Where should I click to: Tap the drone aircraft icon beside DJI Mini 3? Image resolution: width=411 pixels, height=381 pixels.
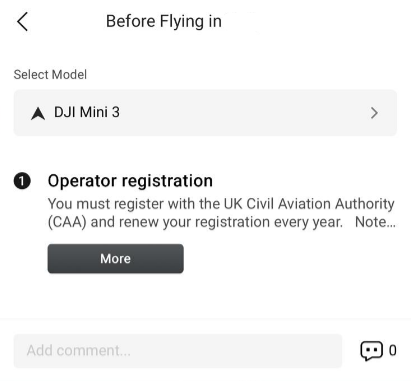pyautogui.click(x=38, y=113)
